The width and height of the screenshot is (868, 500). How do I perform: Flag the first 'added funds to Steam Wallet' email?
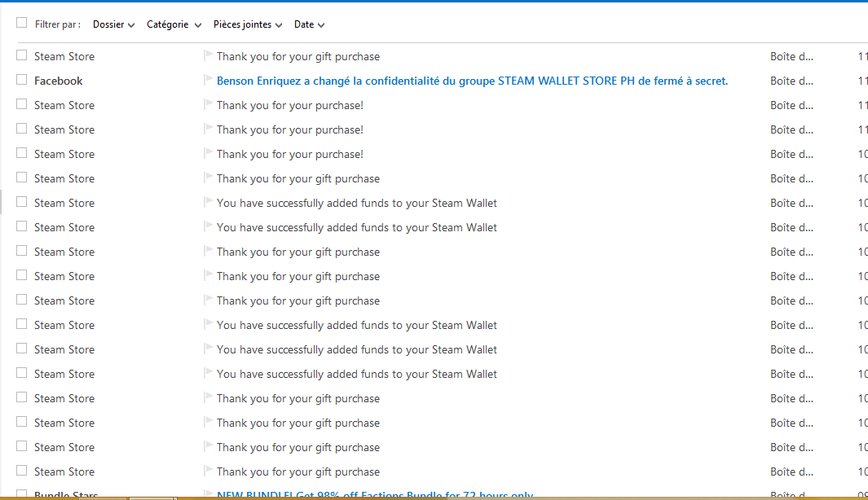208,202
